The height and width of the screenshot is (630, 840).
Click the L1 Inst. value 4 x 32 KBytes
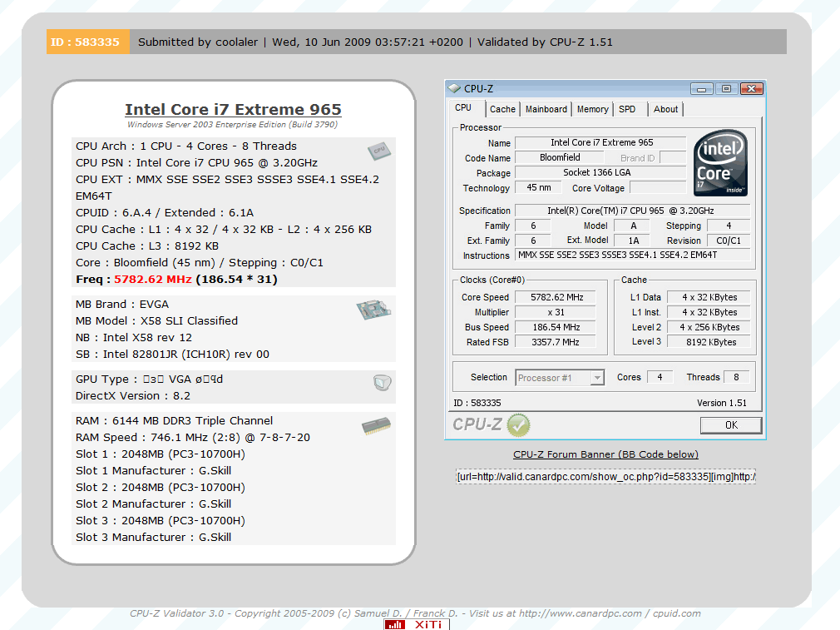(709, 313)
